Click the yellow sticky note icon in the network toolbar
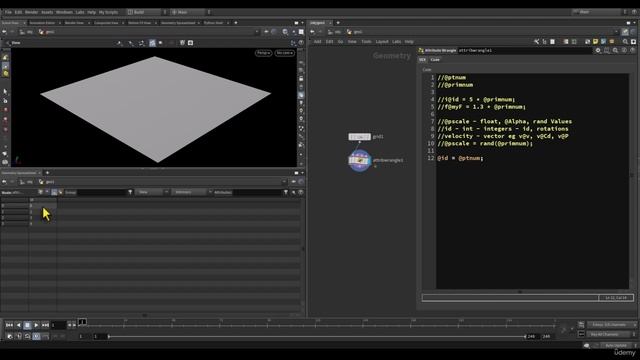Viewport: 640px width, 360px height. tap(596, 42)
